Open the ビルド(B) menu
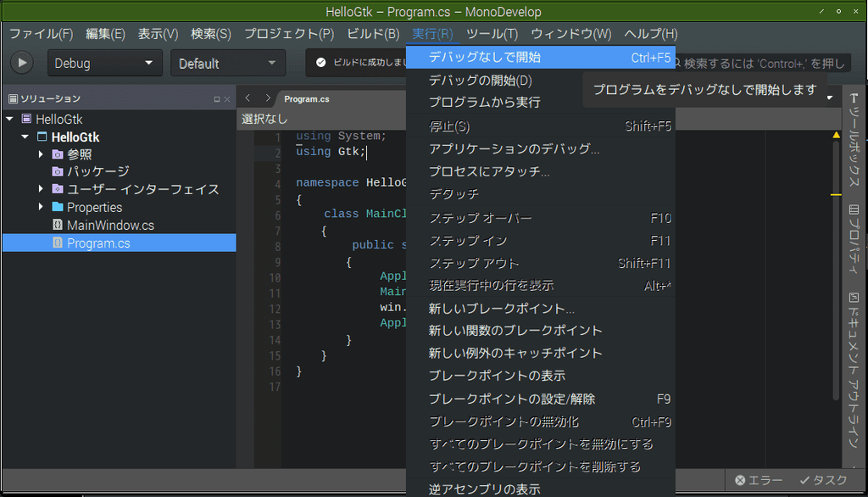 pyautogui.click(x=373, y=34)
